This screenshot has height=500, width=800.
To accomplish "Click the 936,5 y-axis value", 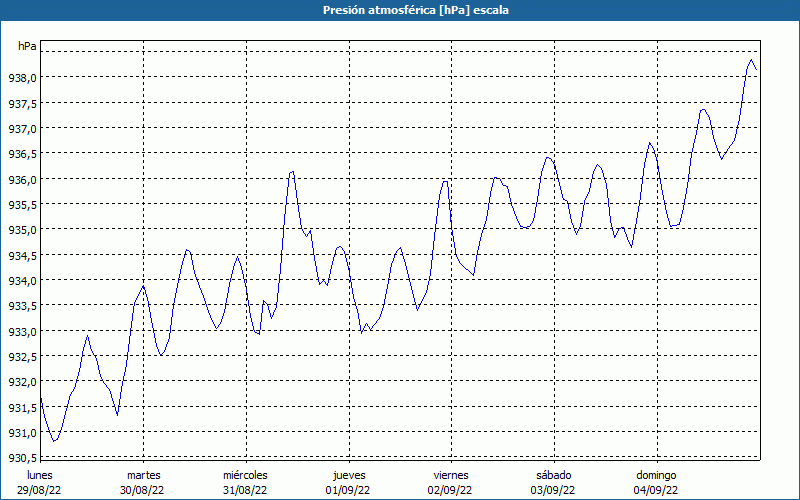I will point(22,154).
